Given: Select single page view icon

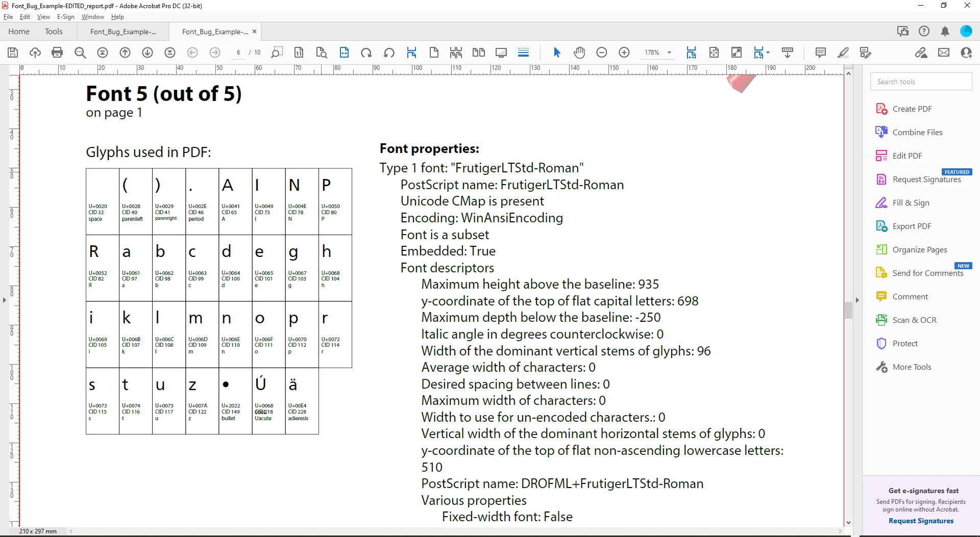Looking at the screenshot, I should point(434,53).
